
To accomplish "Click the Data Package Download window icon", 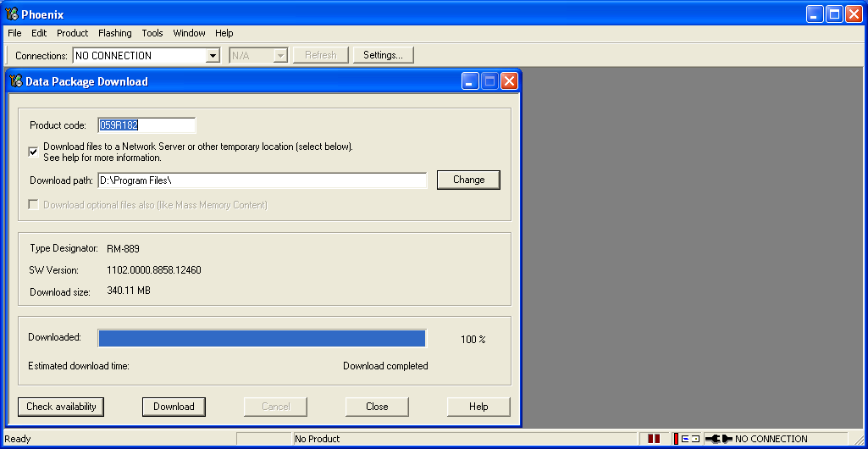I will coord(16,81).
